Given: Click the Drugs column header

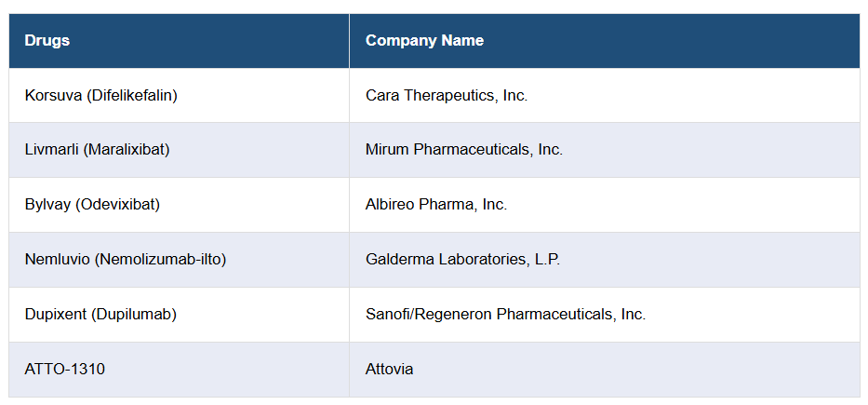Looking at the screenshot, I should pyautogui.click(x=47, y=41).
